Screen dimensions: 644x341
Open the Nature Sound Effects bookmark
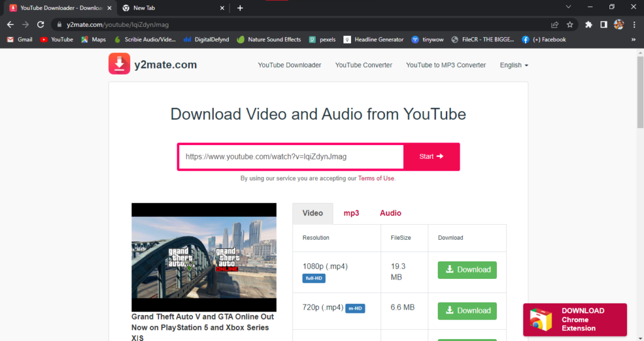[269, 40]
